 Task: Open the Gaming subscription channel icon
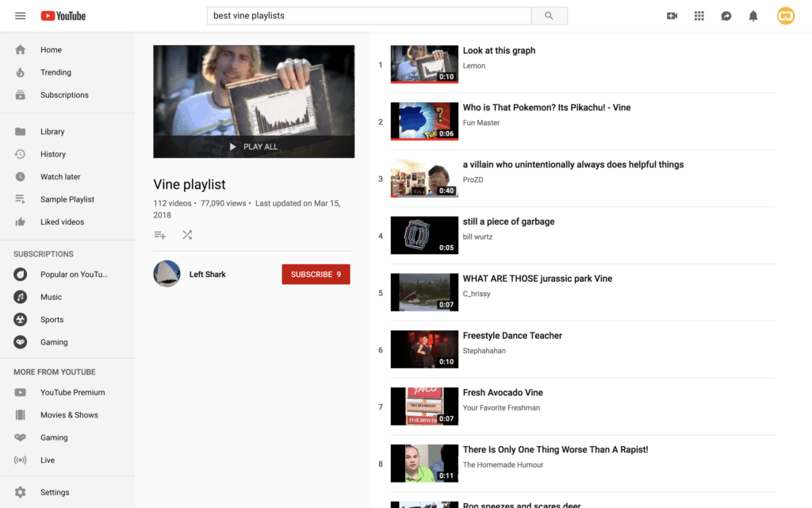pos(20,341)
